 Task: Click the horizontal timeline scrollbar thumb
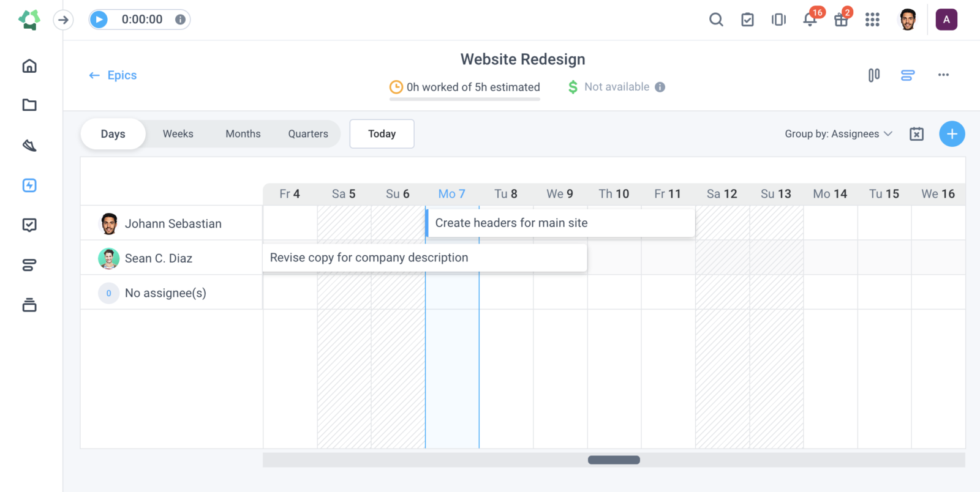(614, 460)
